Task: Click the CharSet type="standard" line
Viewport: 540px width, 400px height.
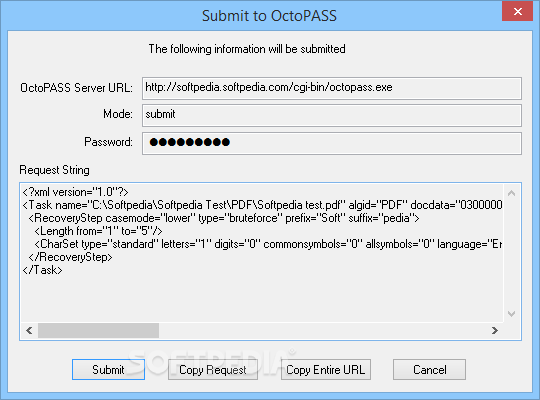Action: point(268,244)
